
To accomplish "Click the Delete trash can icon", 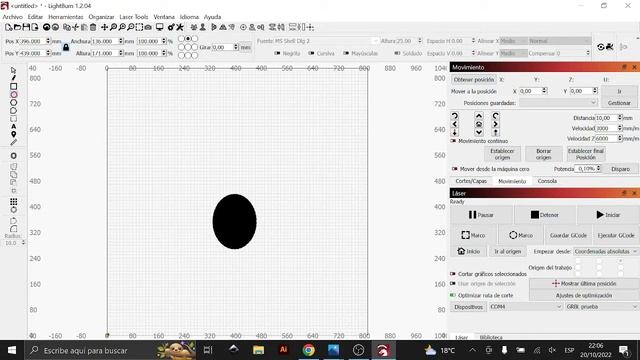I will (93, 27).
